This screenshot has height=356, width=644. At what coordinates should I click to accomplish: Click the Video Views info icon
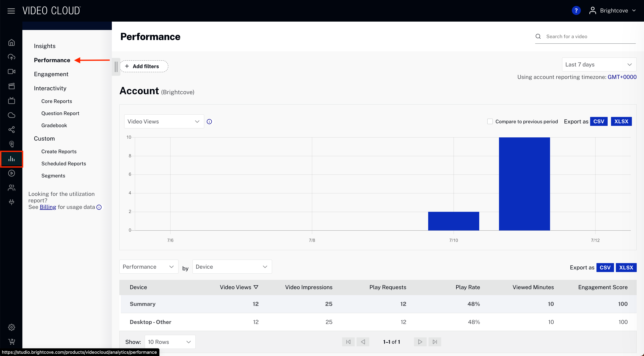(x=209, y=122)
